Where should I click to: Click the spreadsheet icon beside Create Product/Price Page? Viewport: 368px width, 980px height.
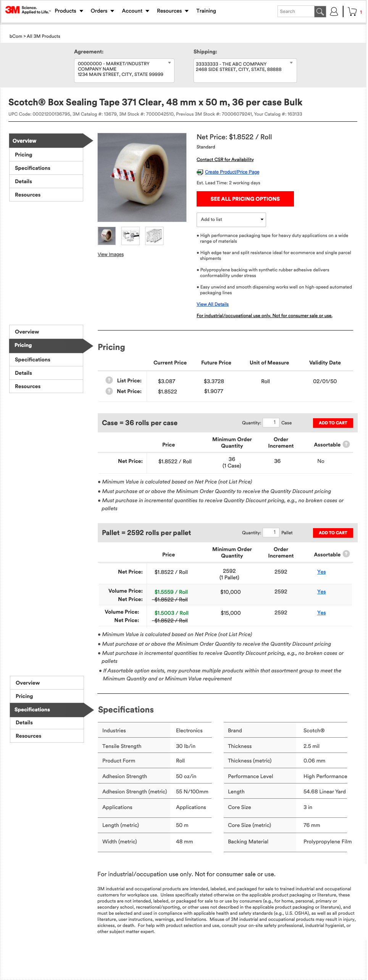tap(200, 172)
